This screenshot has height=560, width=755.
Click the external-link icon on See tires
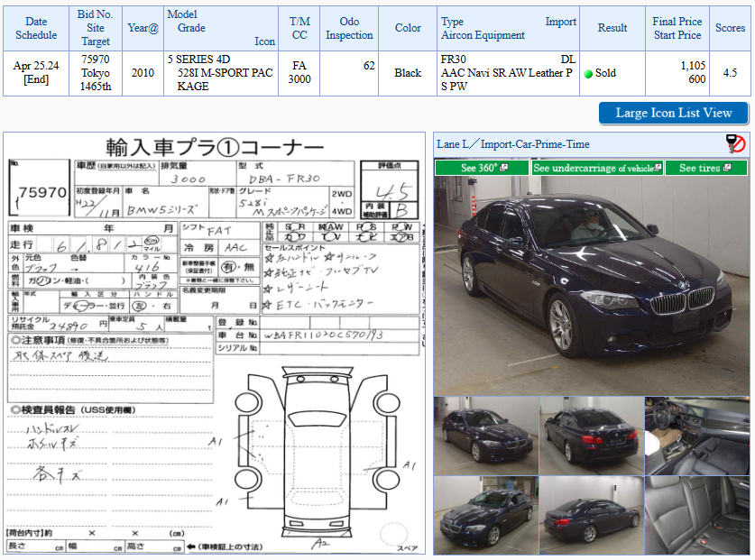(727, 168)
